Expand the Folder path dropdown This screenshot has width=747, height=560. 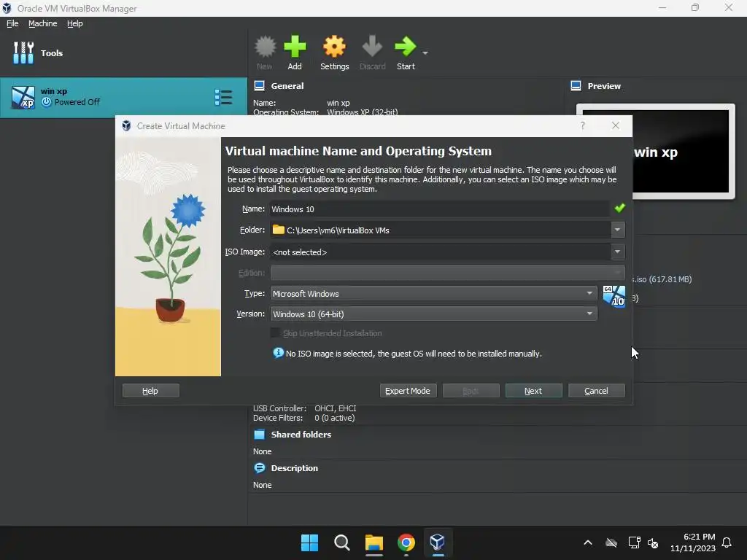(617, 230)
